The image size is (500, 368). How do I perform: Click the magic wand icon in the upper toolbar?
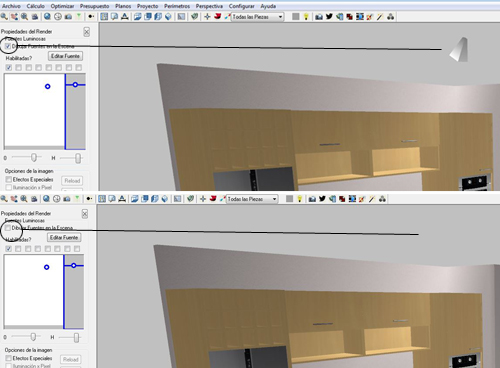click(380, 16)
